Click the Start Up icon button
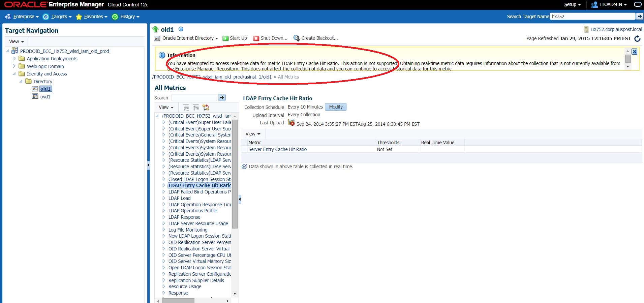 coord(225,38)
